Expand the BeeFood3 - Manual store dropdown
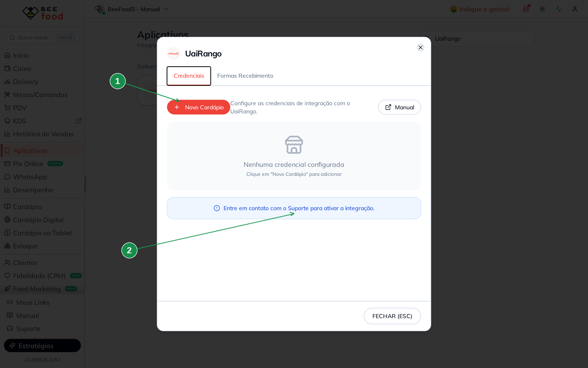Screen dimensions: 588x368 pos(132,9)
